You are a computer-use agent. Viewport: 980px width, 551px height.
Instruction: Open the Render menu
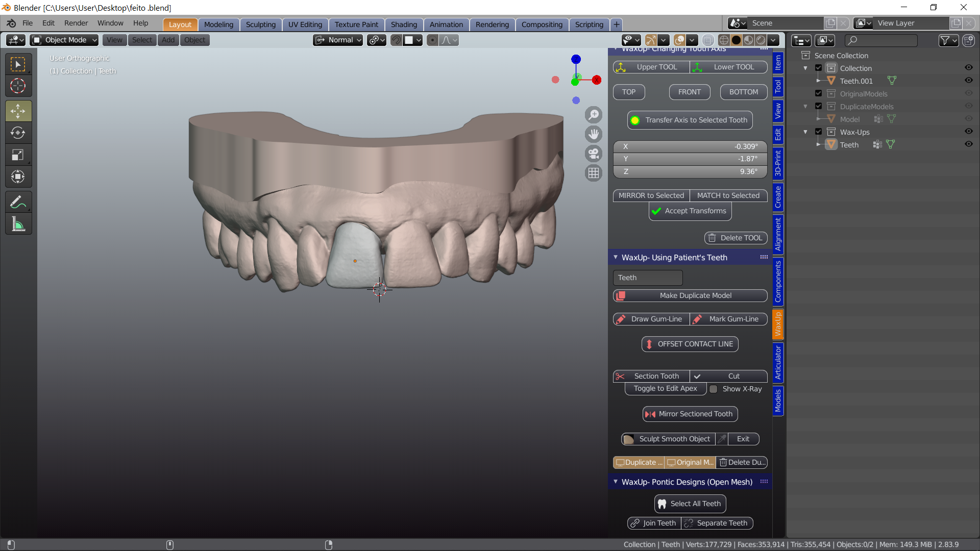click(76, 23)
